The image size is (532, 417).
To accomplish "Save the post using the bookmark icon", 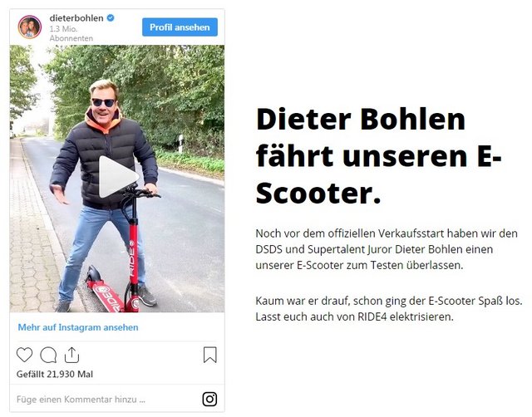I will click(210, 355).
